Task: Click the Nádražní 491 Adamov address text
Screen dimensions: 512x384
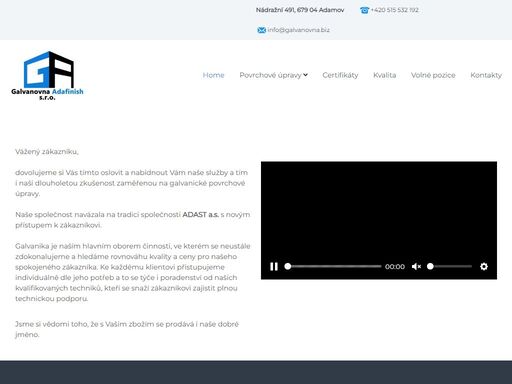Action: pos(300,10)
